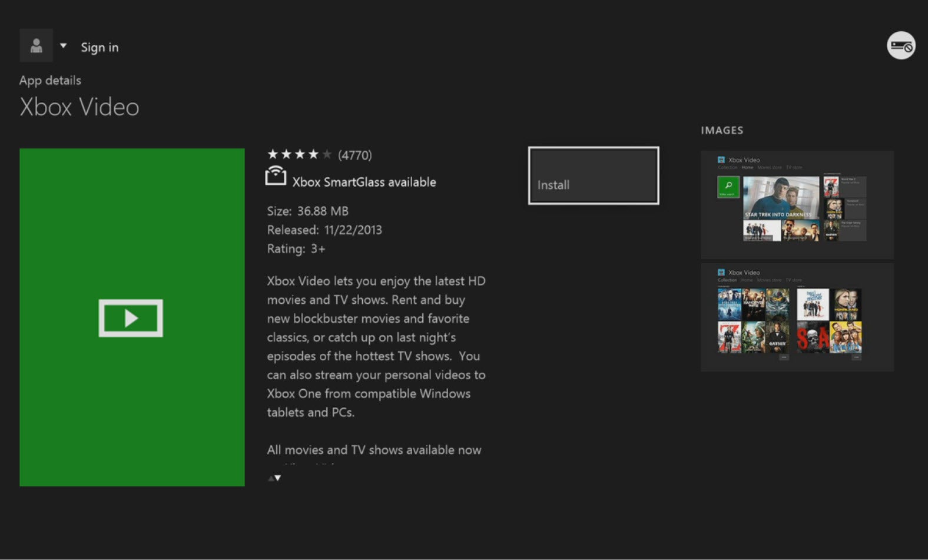Click the Rating: 3+ text
This screenshot has width=928, height=560.
click(296, 248)
